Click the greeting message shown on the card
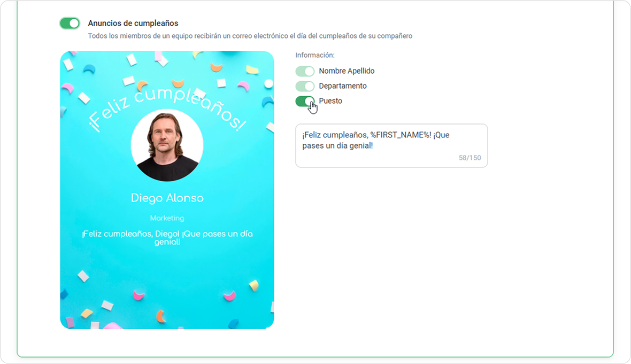 [x=167, y=238]
